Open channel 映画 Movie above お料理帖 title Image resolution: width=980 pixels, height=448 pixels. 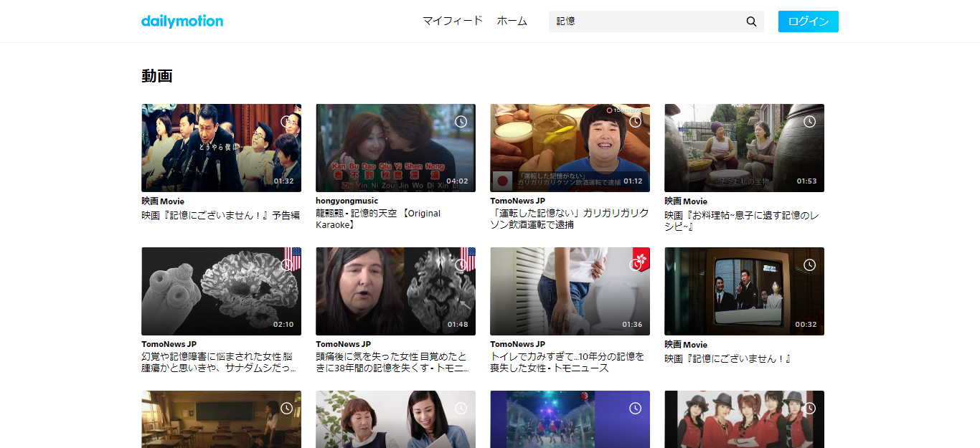(686, 201)
